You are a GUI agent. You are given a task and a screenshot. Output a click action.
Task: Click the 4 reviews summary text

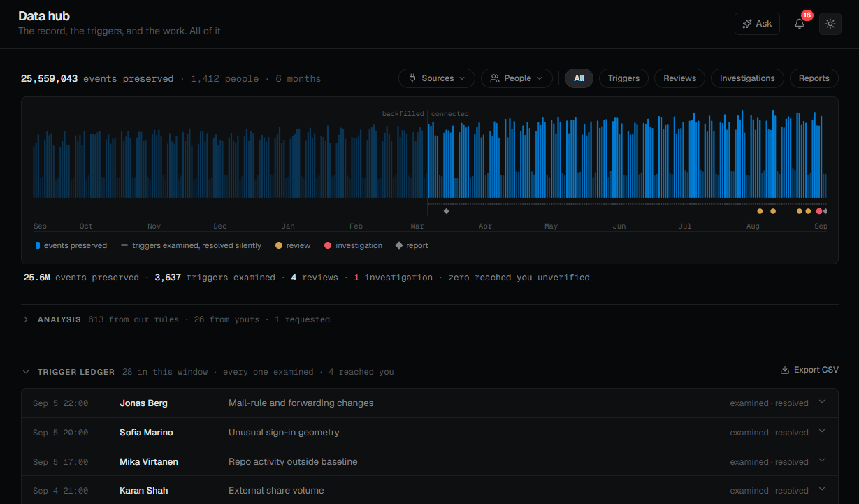[x=315, y=278]
